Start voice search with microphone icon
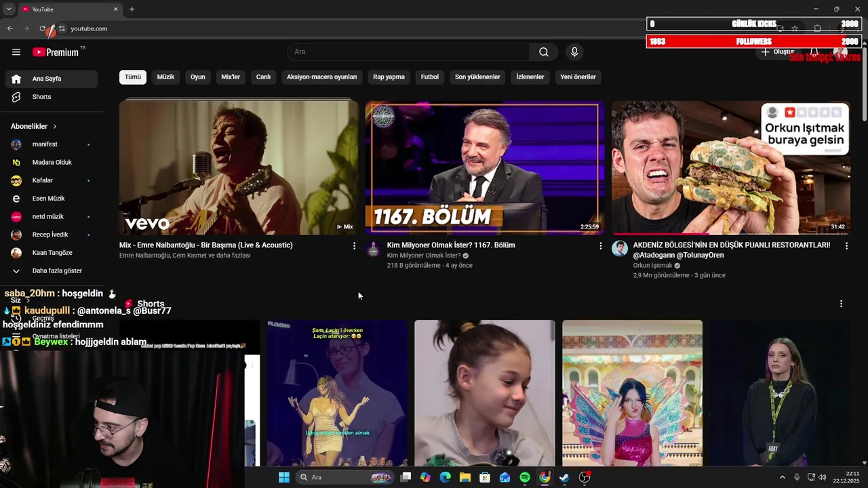868x488 pixels. 574,52
